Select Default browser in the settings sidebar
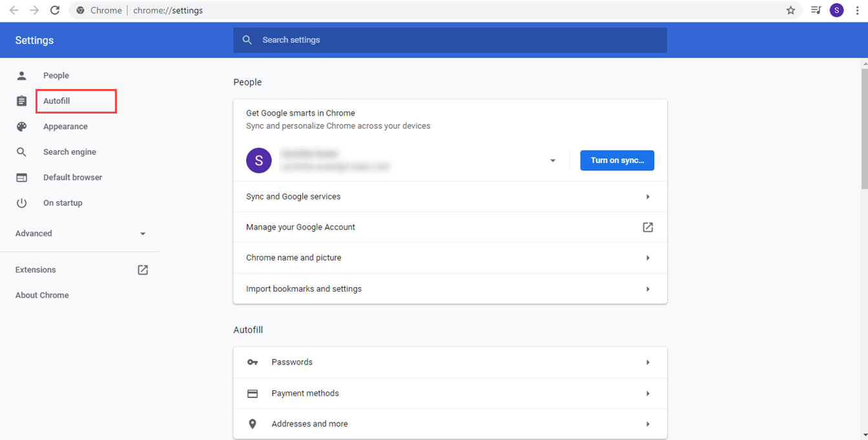 point(72,177)
